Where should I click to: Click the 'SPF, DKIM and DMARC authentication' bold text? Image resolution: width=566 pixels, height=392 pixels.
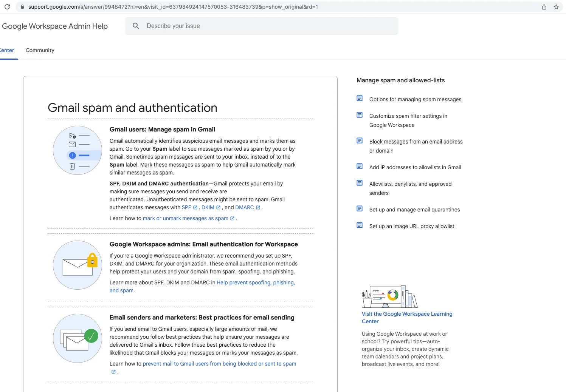pos(159,184)
